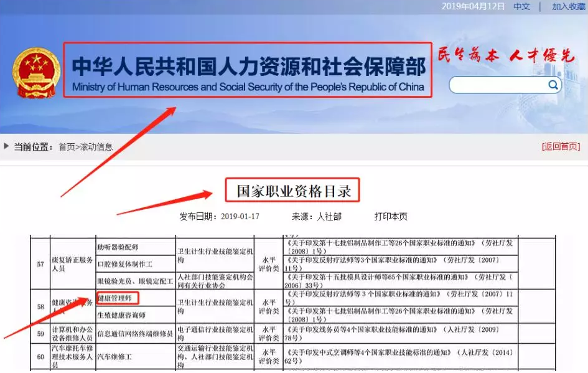Click the national emblem logo

36,73
